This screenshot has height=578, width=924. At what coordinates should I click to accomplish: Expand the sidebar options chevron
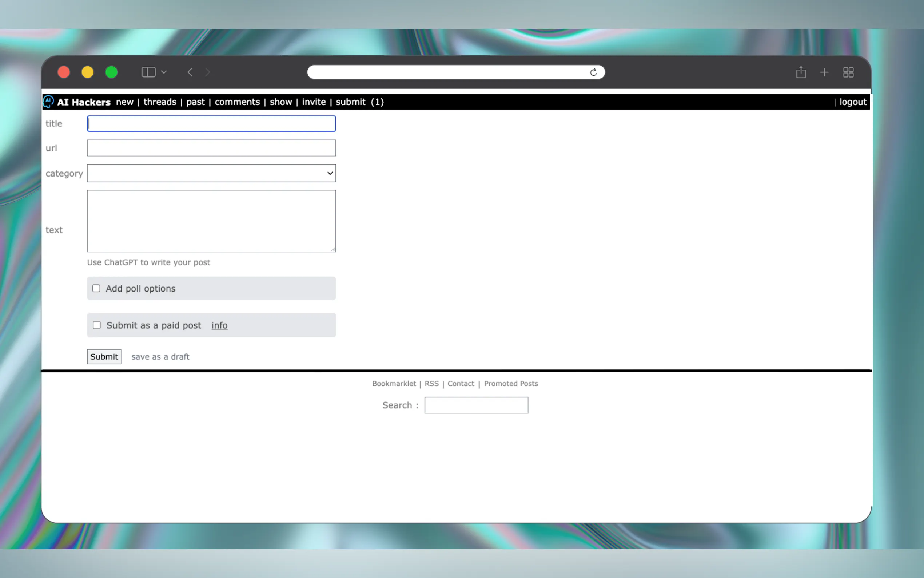pos(164,72)
